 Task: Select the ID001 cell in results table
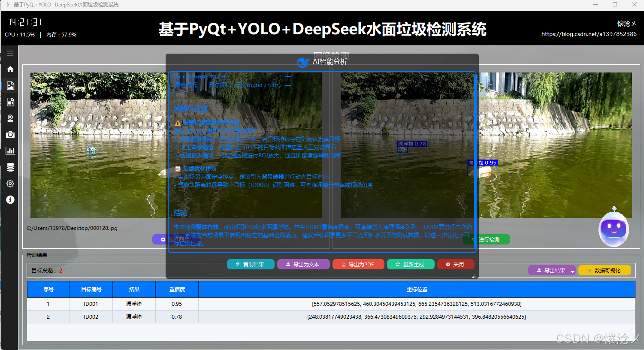[91, 304]
